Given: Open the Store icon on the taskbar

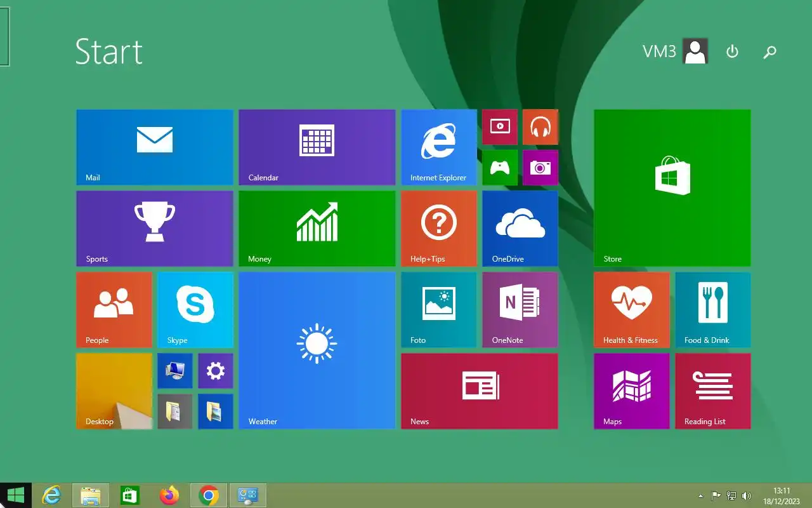Looking at the screenshot, I should 130,495.
